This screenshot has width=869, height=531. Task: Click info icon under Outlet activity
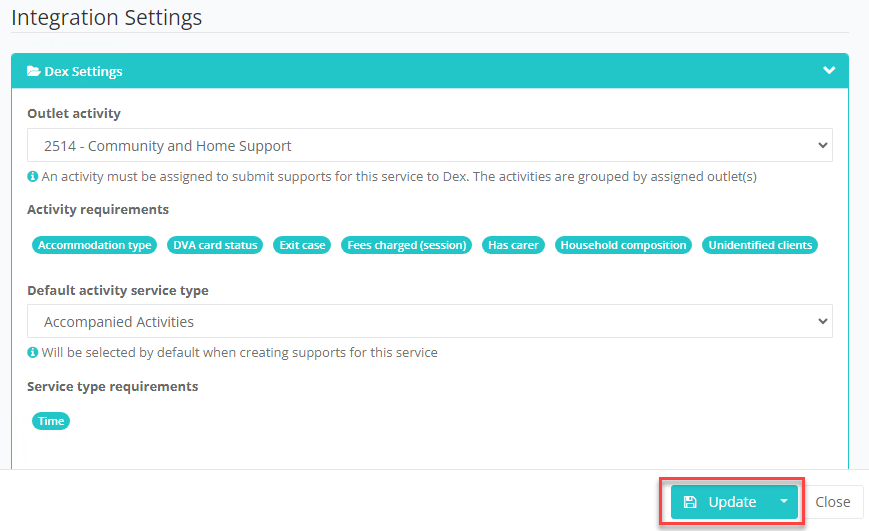33,176
